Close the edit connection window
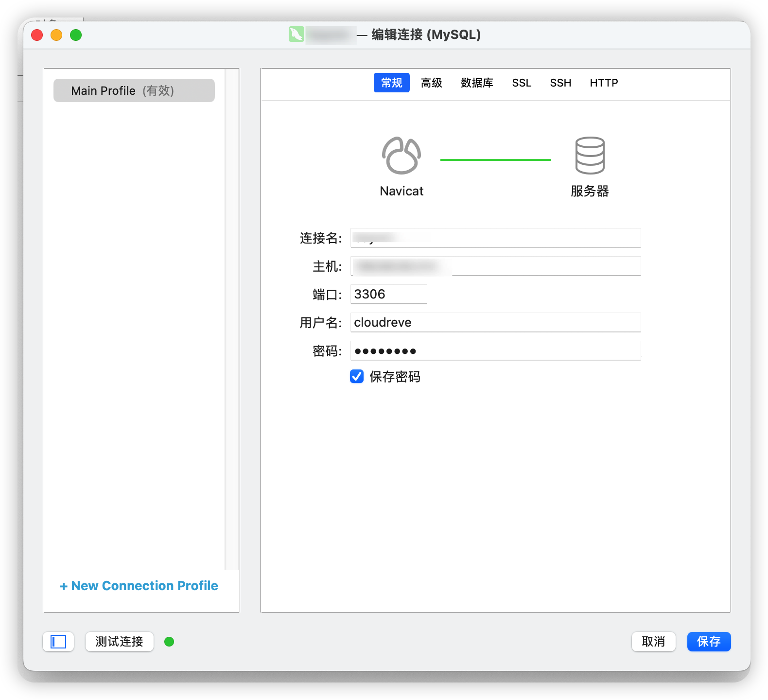The width and height of the screenshot is (768, 700). coord(37,35)
